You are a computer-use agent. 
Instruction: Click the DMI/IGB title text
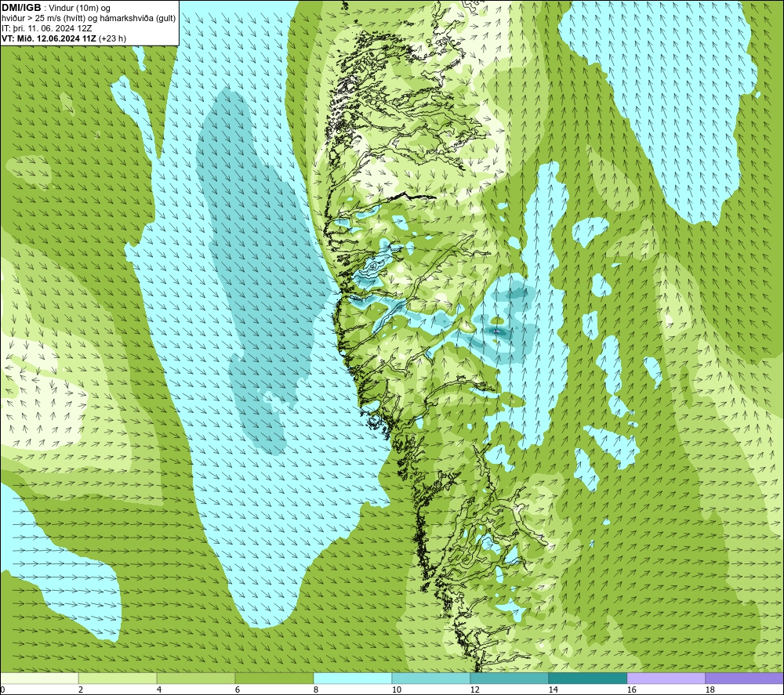[x=21, y=8]
